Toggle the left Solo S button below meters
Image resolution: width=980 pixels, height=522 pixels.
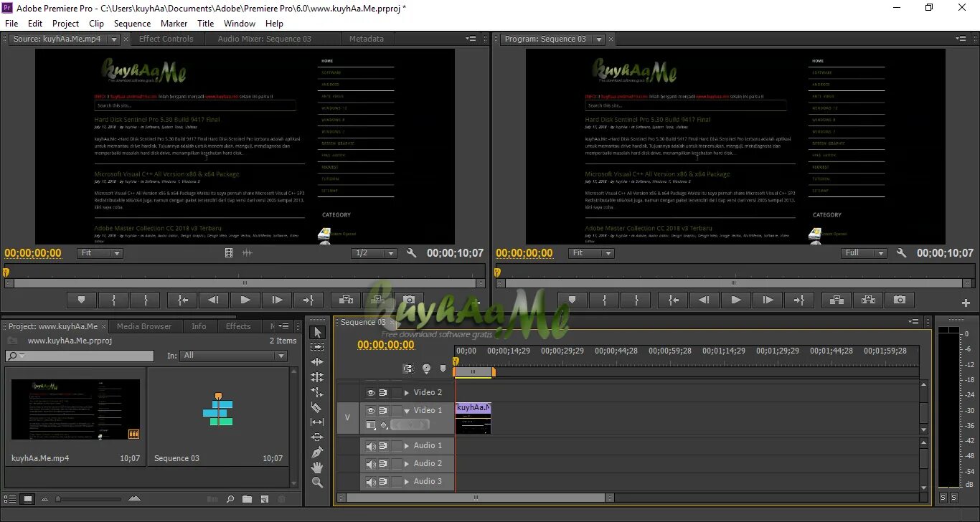click(x=943, y=498)
